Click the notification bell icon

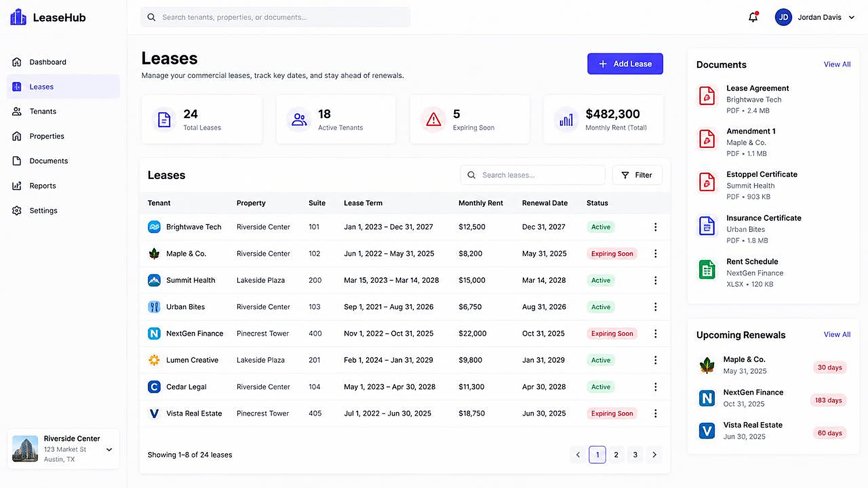tap(753, 17)
